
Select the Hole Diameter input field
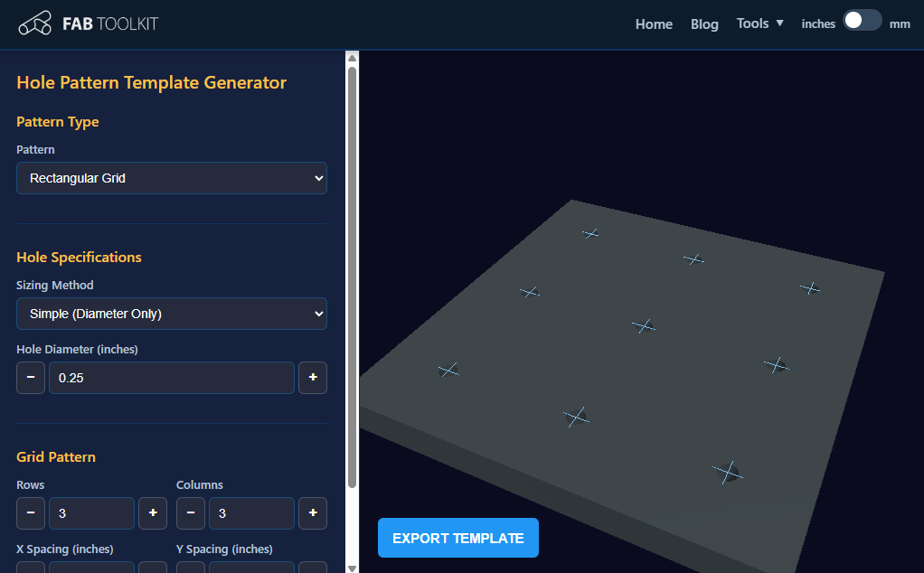click(171, 377)
